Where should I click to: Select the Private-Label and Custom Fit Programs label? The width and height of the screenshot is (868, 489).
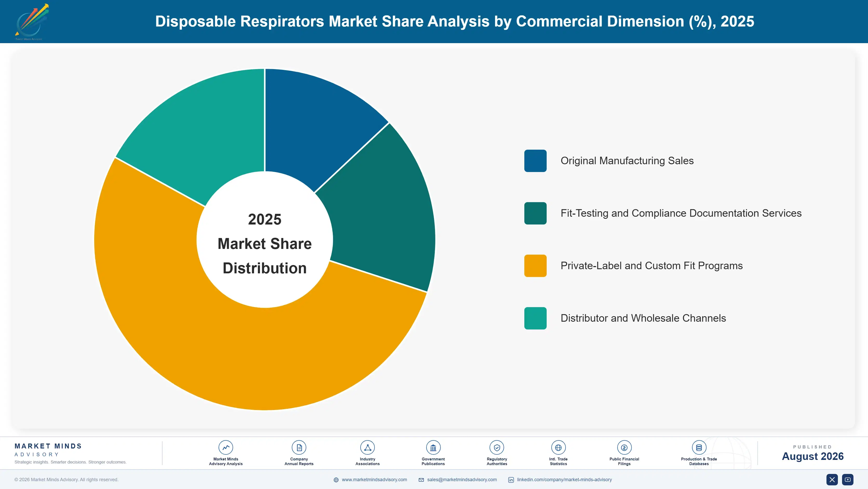652,266
